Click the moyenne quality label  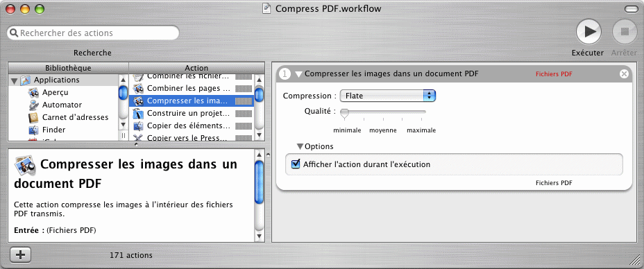383,130
